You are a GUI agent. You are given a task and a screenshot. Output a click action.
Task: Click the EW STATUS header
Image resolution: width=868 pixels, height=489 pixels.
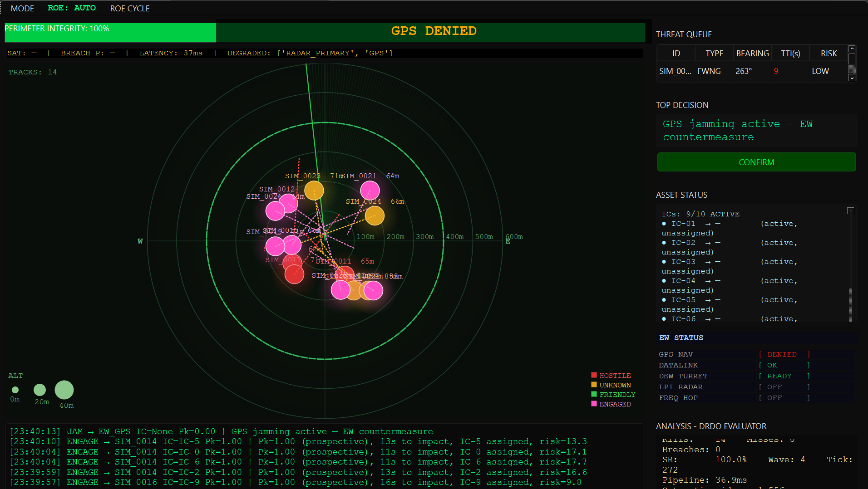pyautogui.click(x=681, y=338)
